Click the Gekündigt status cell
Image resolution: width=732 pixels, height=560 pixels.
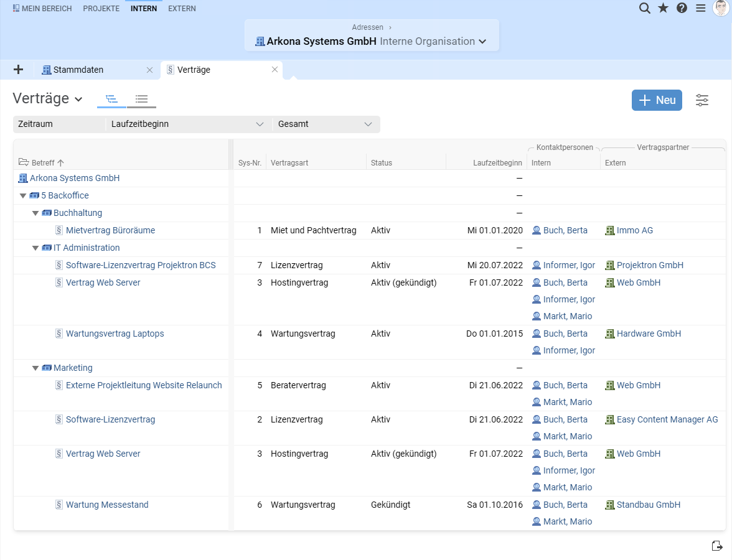[391, 505]
